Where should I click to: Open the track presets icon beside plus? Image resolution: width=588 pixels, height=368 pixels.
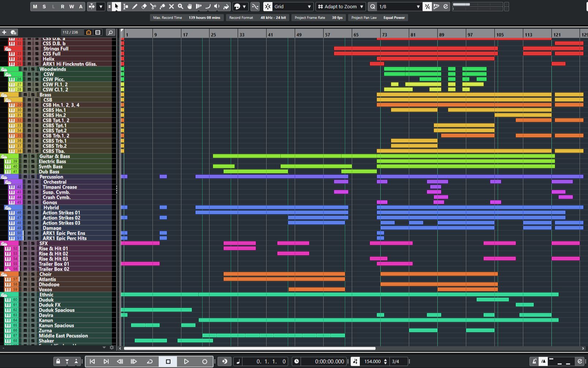pos(14,32)
